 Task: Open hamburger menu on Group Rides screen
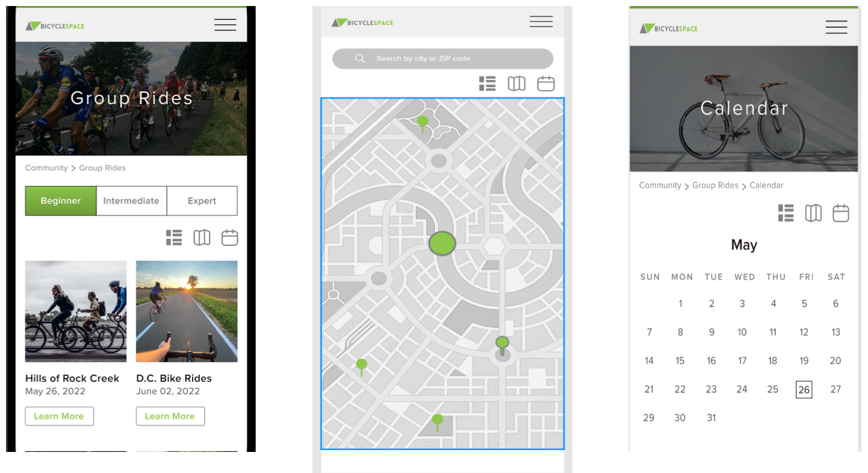pos(225,25)
